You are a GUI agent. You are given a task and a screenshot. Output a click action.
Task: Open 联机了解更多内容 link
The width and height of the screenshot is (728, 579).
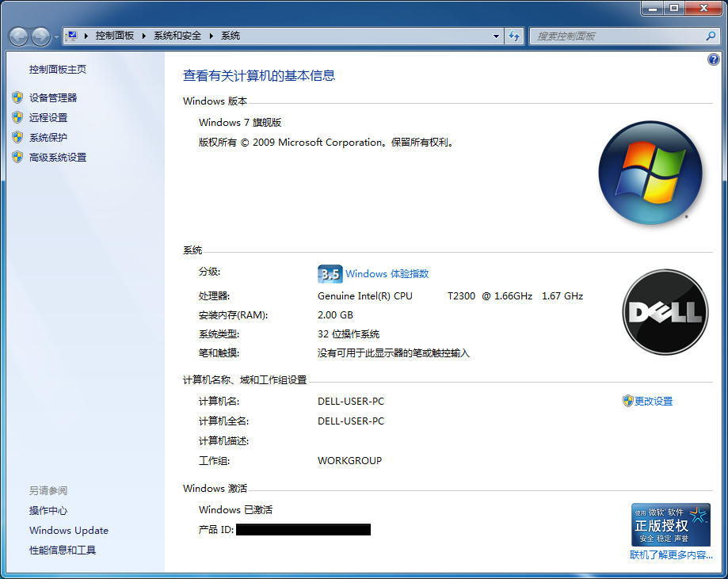[671, 555]
